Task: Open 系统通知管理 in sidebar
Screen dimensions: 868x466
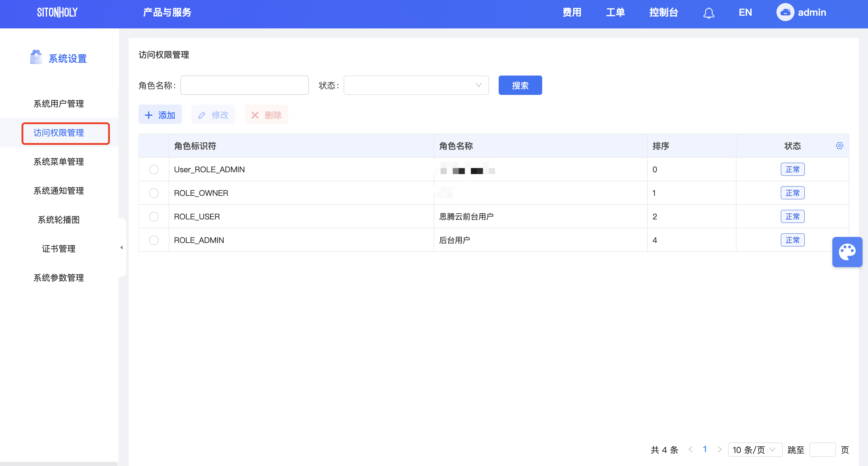Action: (59, 191)
